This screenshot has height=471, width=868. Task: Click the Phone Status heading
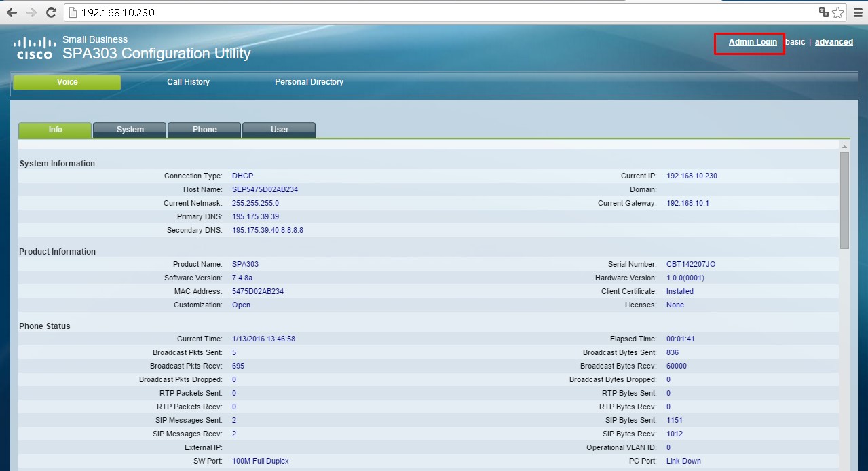[x=44, y=326]
